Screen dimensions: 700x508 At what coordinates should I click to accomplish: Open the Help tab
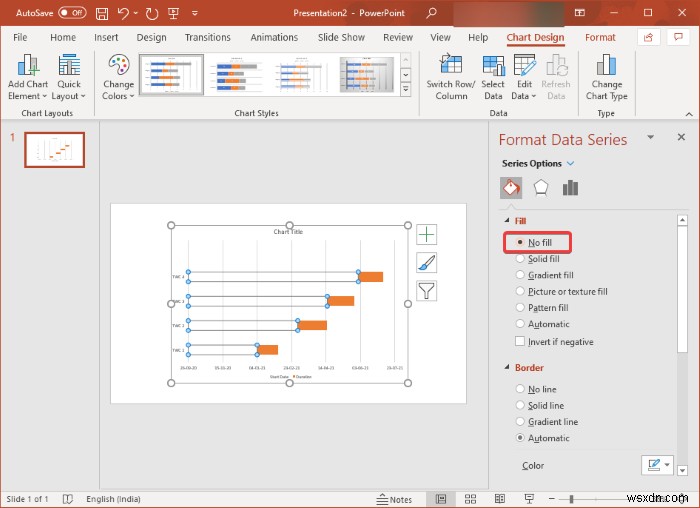click(478, 37)
